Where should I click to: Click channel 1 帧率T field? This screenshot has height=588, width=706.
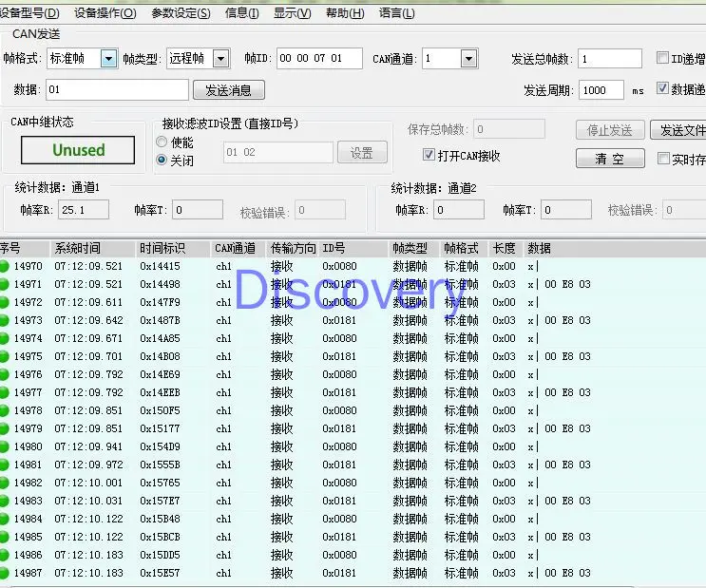pyautogui.click(x=198, y=210)
